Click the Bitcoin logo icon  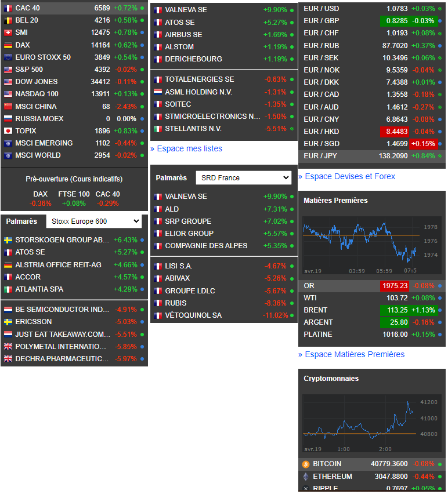click(x=306, y=464)
